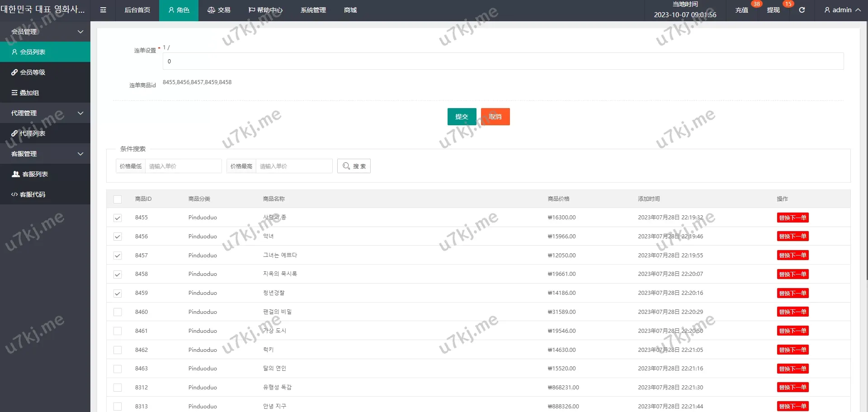
Task: Uncheck the checkbox for product 8455
Action: [x=118, y=218]
